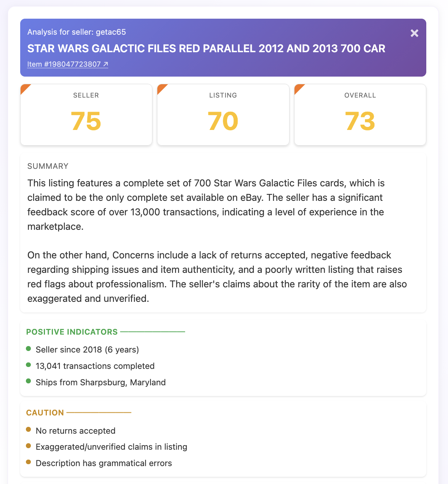Viewport: 448px width, 484px height.
Task: Expand the SUMMARY section
Action: pos(48,166)
